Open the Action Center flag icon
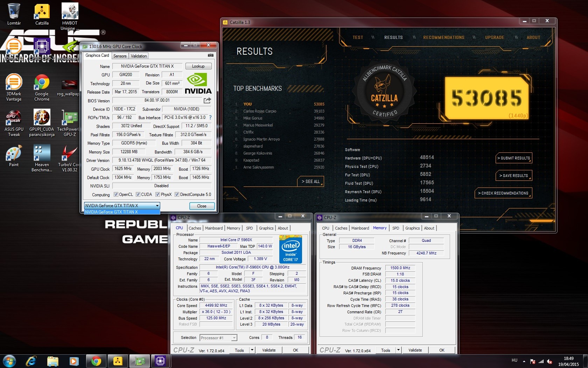The image size is (588, 368). [x=533, y=361]
